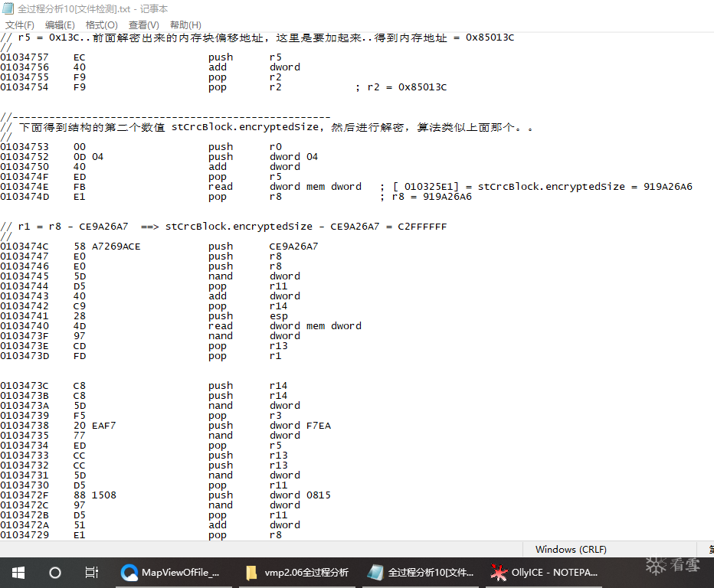Click the comment r2 = 0x85013C
The width and height of the screenshot is (714, 588).
(401, 87)
